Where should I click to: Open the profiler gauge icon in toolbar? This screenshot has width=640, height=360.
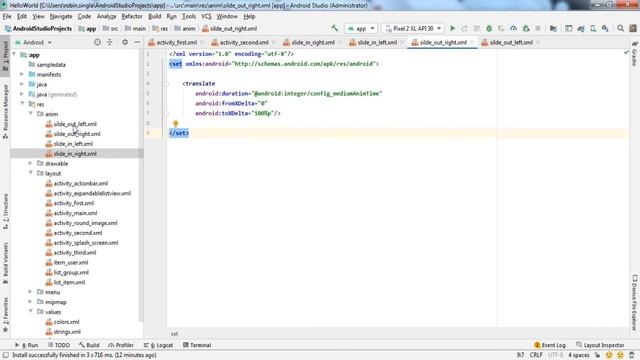[x=513, y=29]
